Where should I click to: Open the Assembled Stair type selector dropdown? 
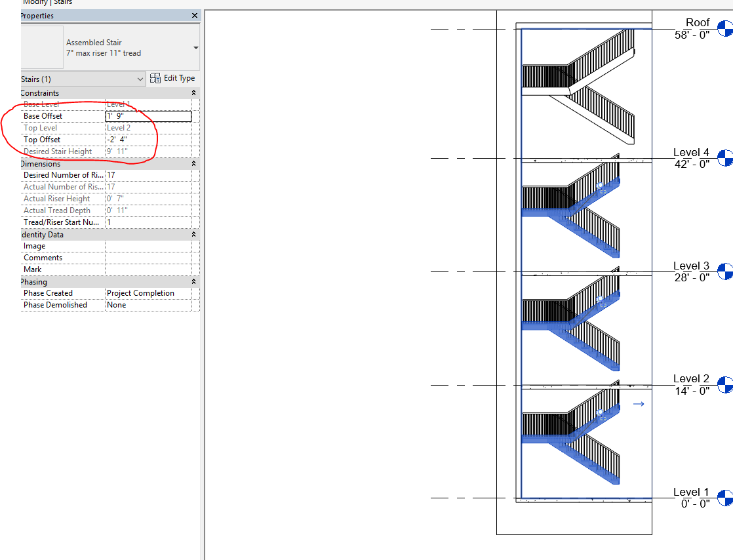pyautogui.click(x=195, y=47)
